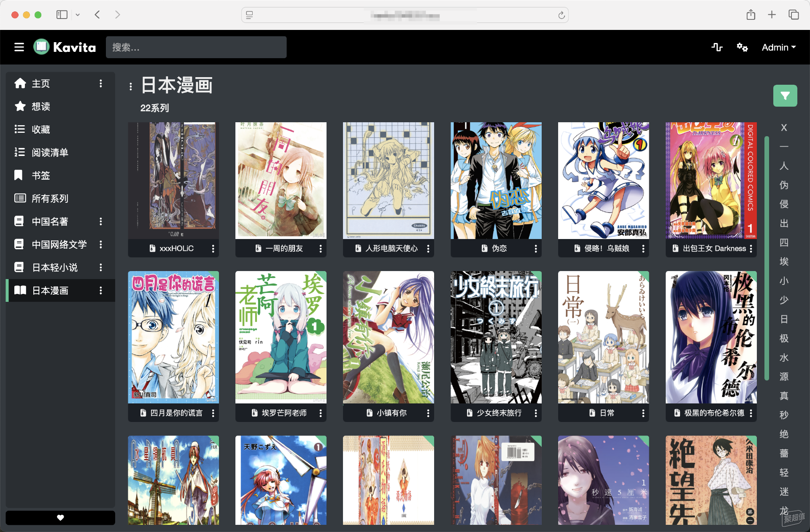The width and height of the screenshot is (810, 532).
Task: Open card menu for 极黑的布伦希尔德
Action: click(x=751, y=413)
